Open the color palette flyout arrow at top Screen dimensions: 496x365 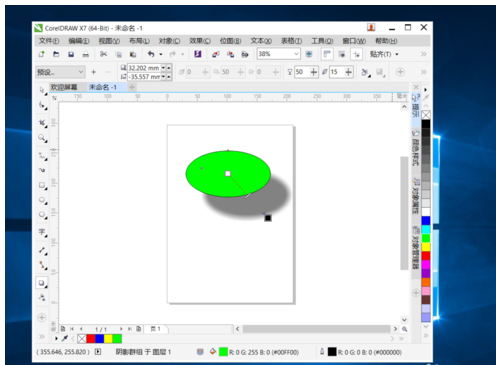pyautogui.click(x=425, y=90)
